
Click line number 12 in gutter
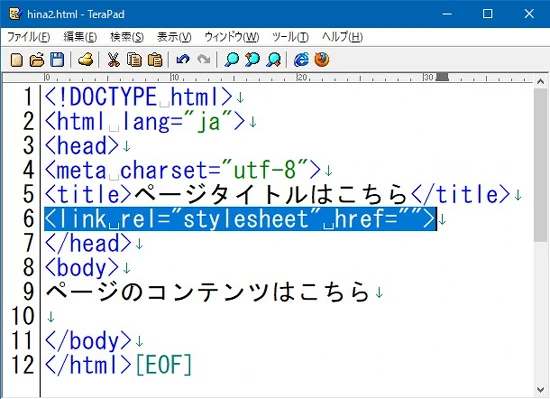coord(23,365)
